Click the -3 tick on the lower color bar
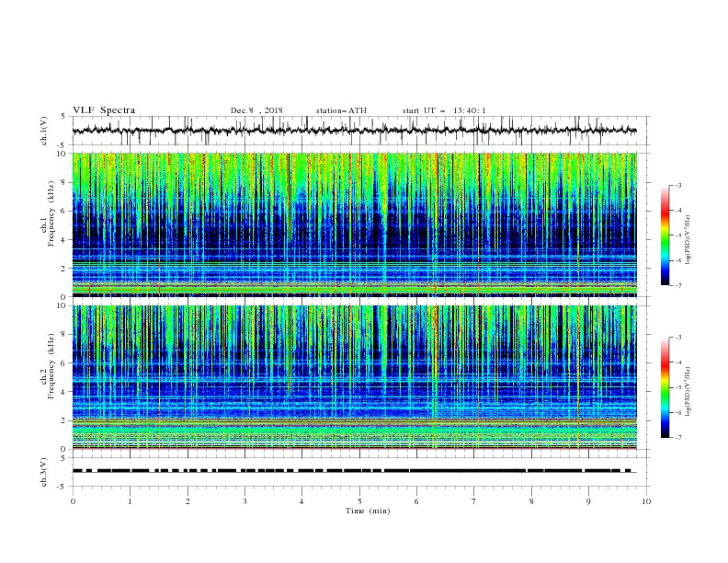This screenshot has height=563, width=728. click(x=677, y=338)
